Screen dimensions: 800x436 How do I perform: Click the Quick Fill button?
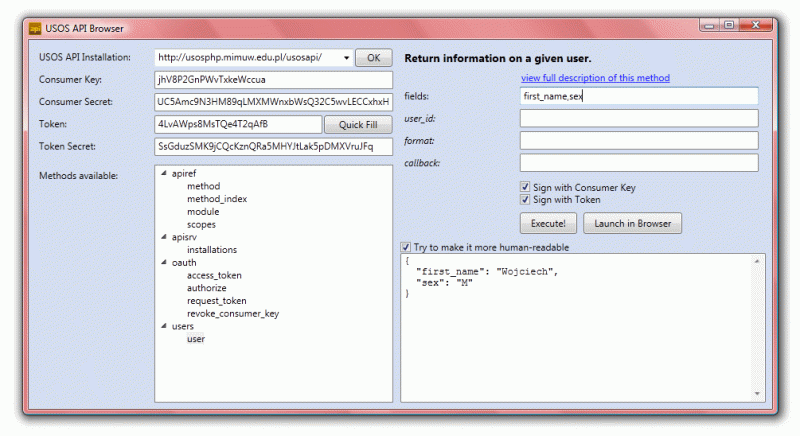[x=358, y=124]
